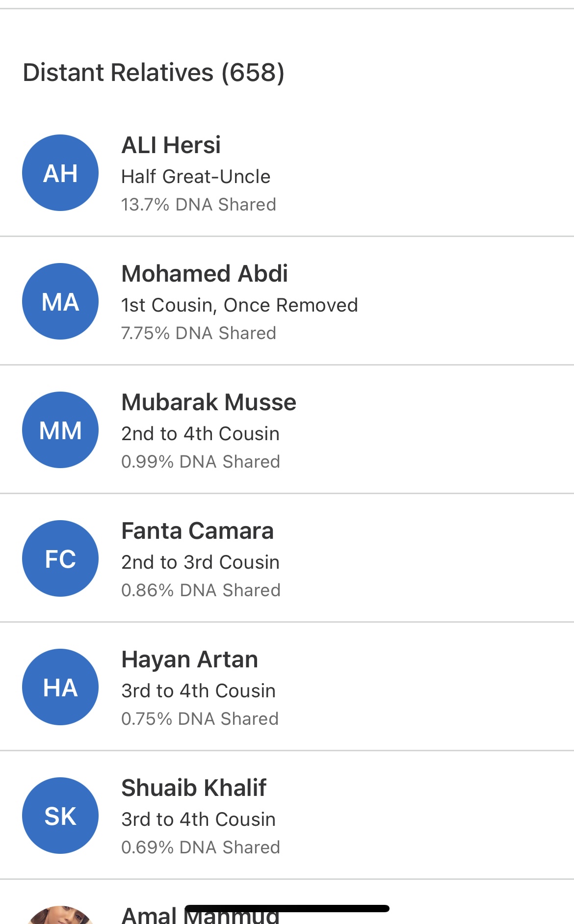574x924 pixels.
Task: Open Shuaib Khalif's DNA match
Action: 194,788
